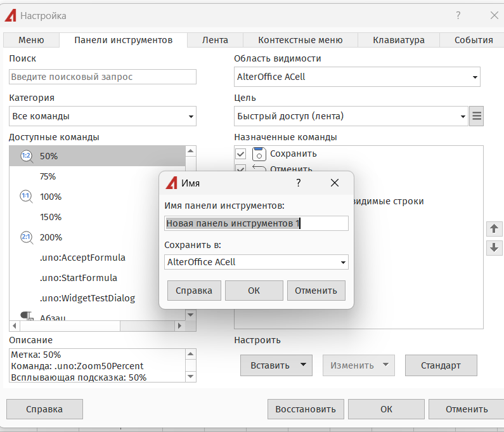The image size is (504, 432).
Task: Click the Поиск search field
Action: click(103, 77)
